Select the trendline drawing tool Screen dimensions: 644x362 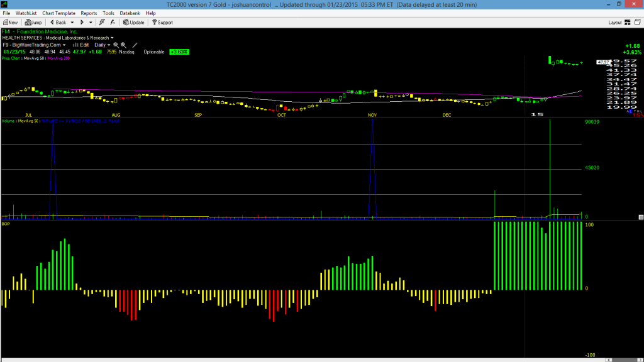[x=135, y=45]
